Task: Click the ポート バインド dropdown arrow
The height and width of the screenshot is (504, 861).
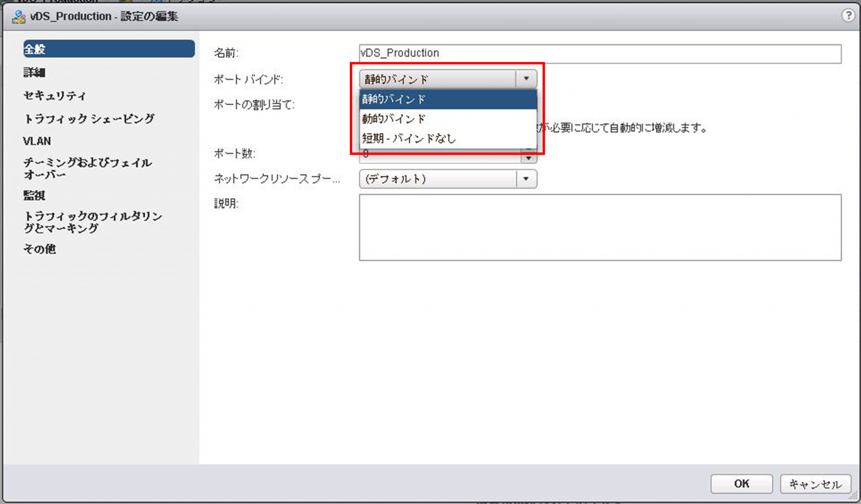Action: point(526,79)
